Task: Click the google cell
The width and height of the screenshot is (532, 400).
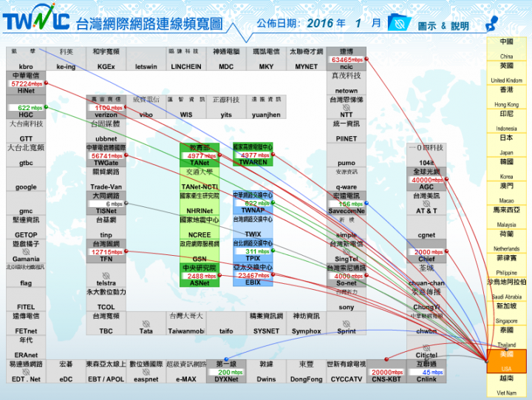Action: click(x=26, y=179)
